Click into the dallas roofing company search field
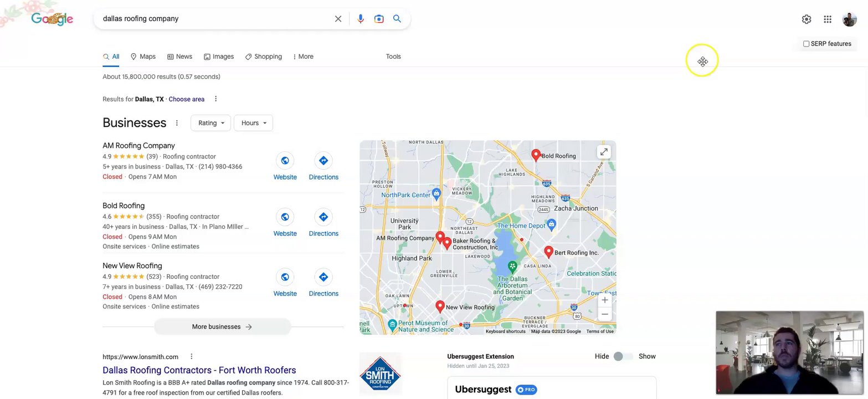This screenshot has width=868, height=399. [x=216, y=19]
